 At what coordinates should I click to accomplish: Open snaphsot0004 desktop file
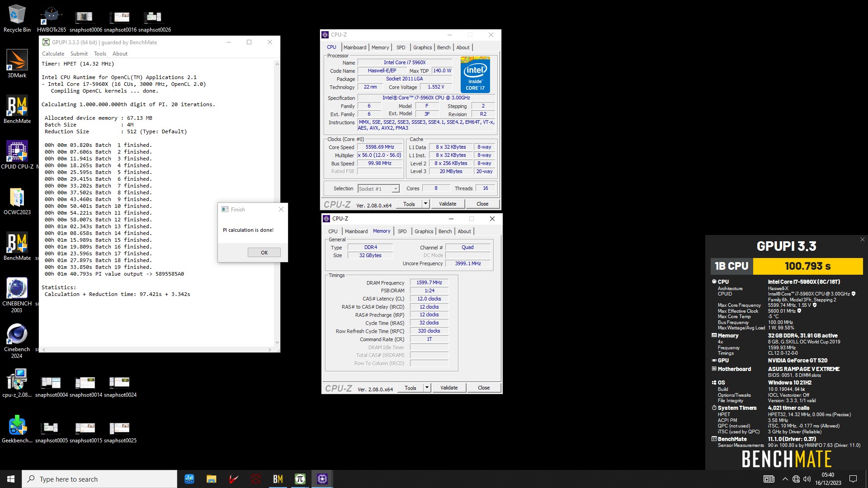coord(51,386)
